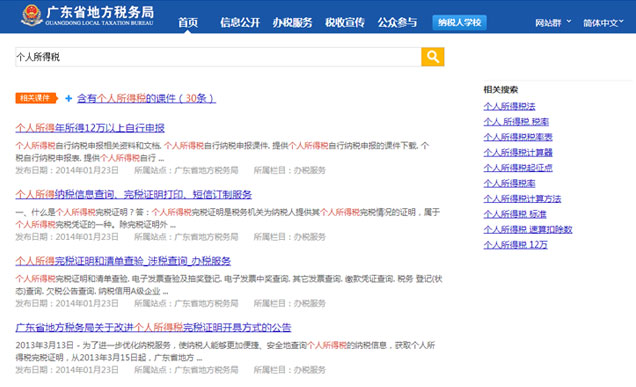Open the 税收宣传 menu
The width and height of the screenshot is (636, 387).
[345, 22]
